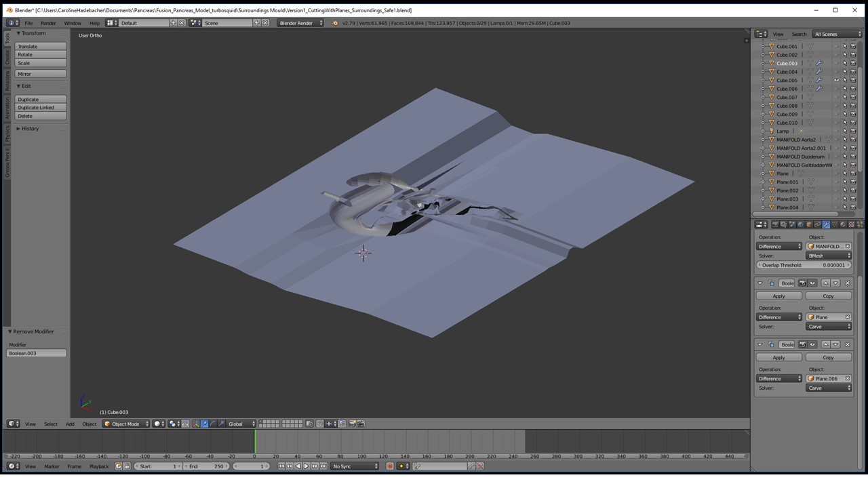The height and width of the screenshot is (488, 868).
Task: Click the OpenGL render camera icon in 3D header
Action: pyautogui.click(x=352, y=424)
